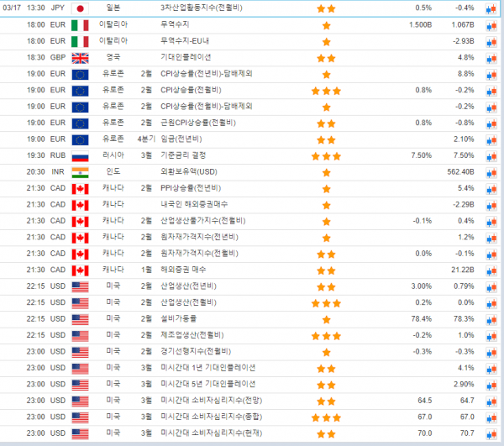Click chart icon for 미시간대 소비자심리지수(종합) row
Viewport: 504px width, 446px height.
(490, 417)
